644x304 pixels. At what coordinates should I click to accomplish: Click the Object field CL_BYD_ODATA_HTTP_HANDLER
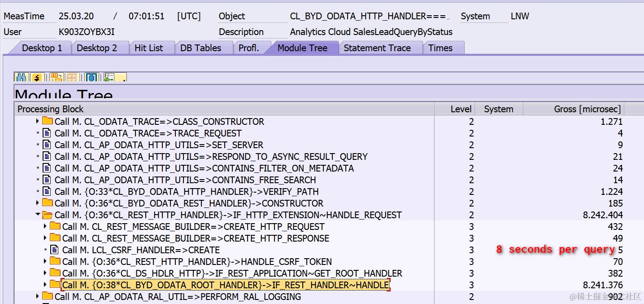click(370, 16)
